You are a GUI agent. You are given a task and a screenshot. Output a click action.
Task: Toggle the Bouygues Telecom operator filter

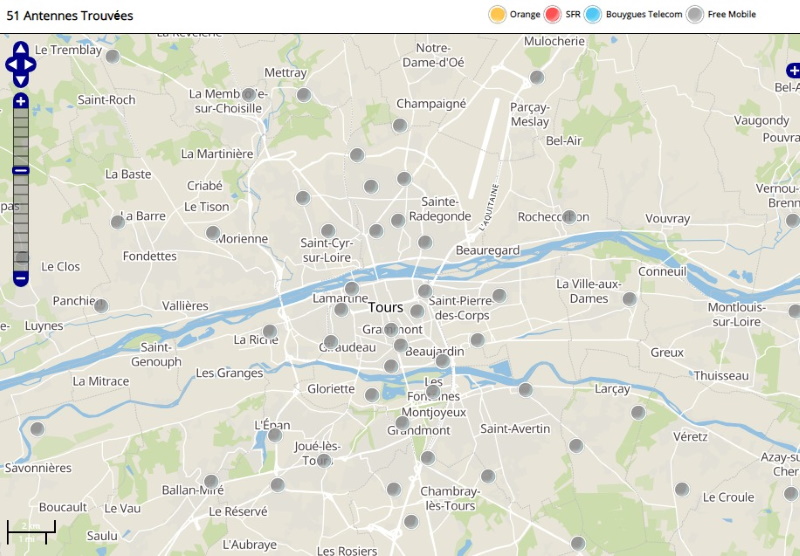pyautogui.click(x=593, y=14)
